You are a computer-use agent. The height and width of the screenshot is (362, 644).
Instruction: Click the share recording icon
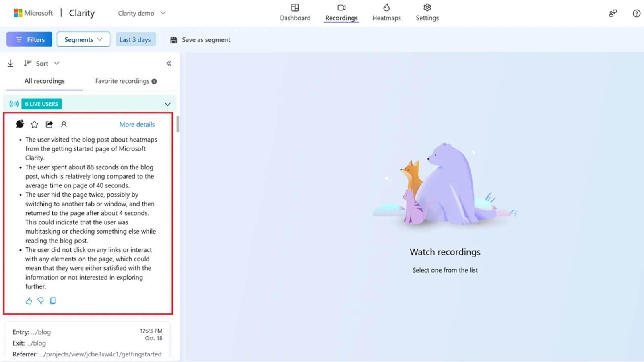tap(49, 124)
